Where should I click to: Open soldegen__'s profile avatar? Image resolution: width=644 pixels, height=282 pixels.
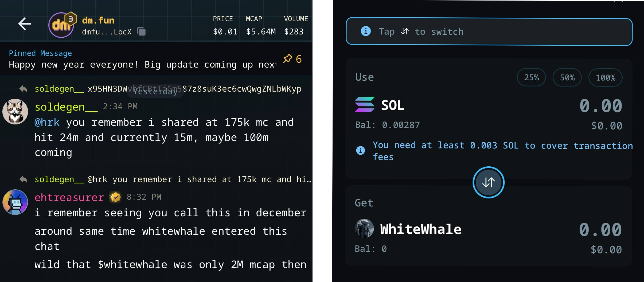click(15, 111)
